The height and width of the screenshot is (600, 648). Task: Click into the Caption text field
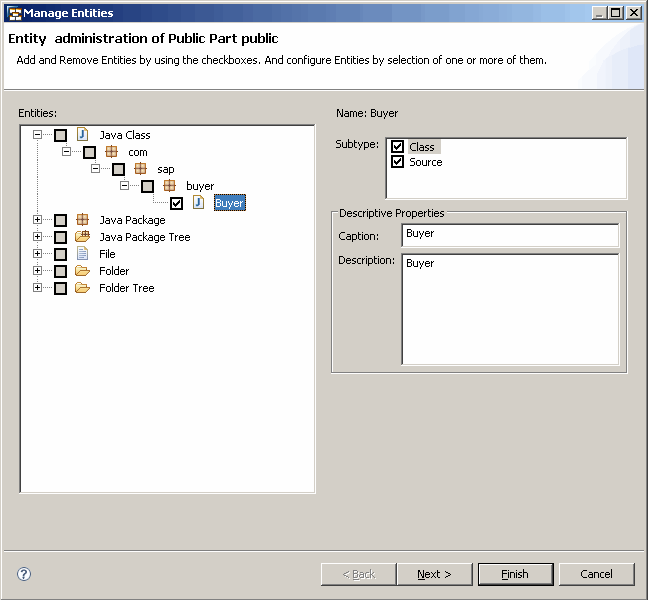(510, 235)
